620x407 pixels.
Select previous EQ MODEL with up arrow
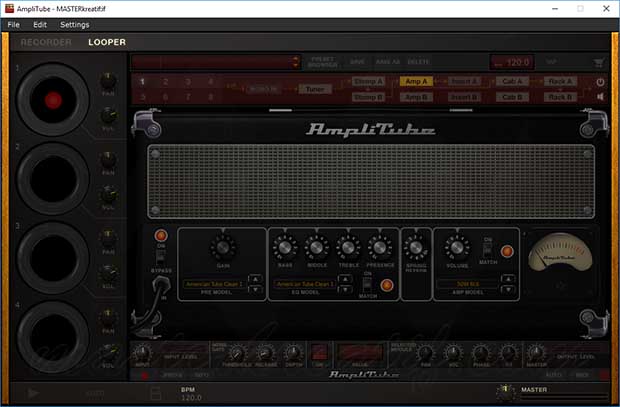345,279
